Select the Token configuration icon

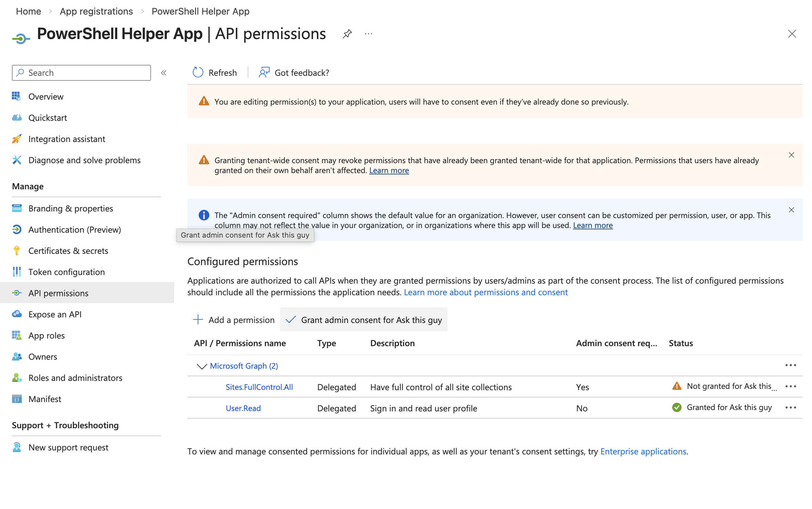pos(17,272)
